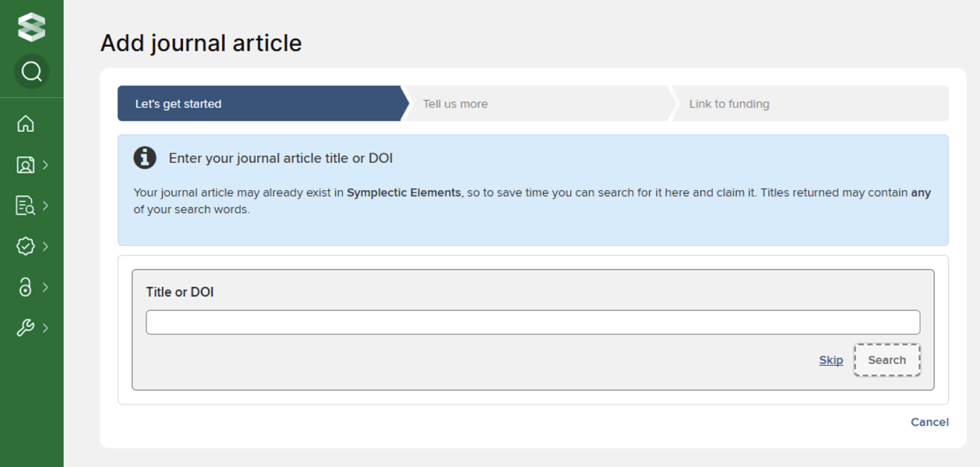Image resolution: width=980 pixels, height=467 pixels.
Task: Click the open padlock sidebar icon
Action: point(25,287)
